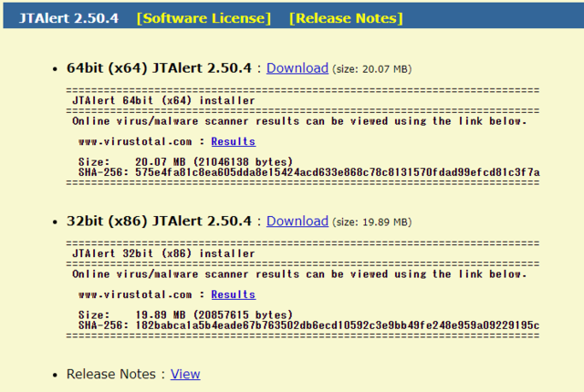
Task: Click the 'JTAlert 64bit (x64) installer' line
Action: point(163,100)
